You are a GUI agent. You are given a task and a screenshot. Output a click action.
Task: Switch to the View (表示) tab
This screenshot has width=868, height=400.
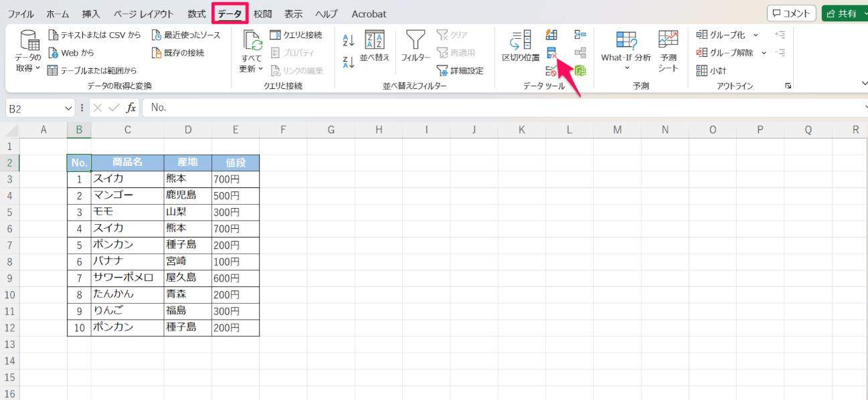[x=293, y=13]
